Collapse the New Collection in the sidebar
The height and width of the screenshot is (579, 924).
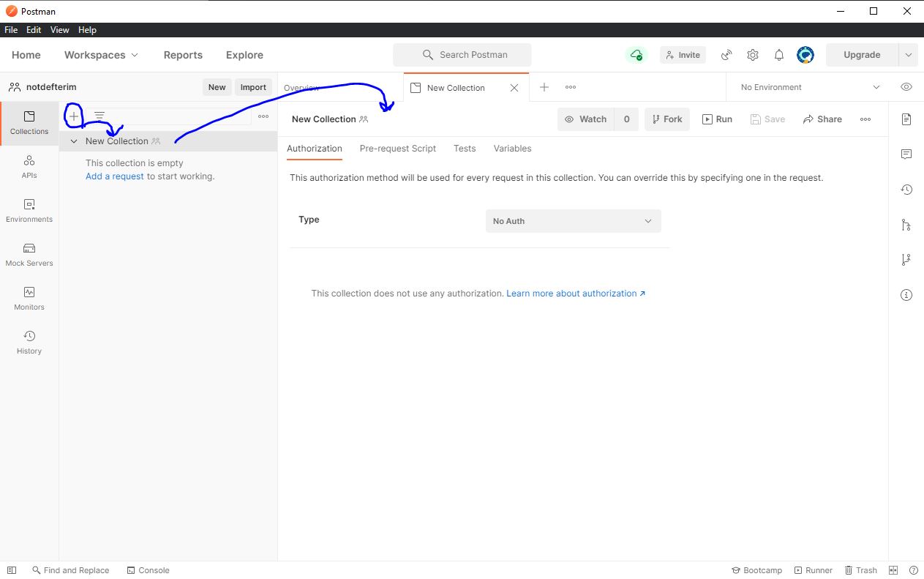[x=73, y=141]
